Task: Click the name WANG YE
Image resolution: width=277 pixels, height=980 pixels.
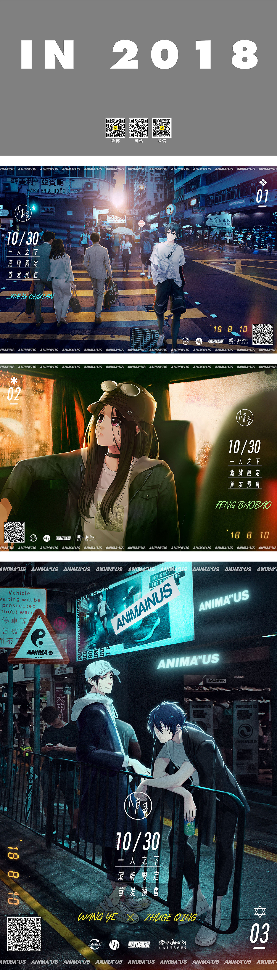Action: pos(97,917)
